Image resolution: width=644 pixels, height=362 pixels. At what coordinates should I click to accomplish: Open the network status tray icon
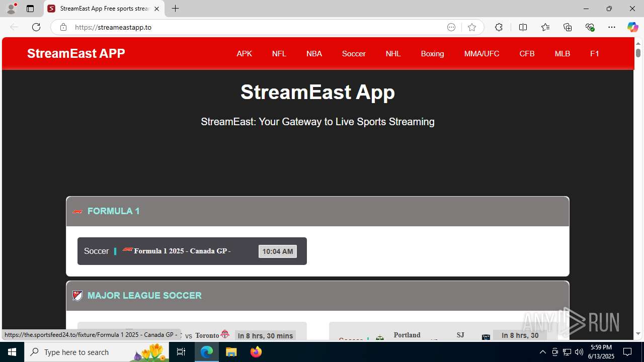coord(567,352)
